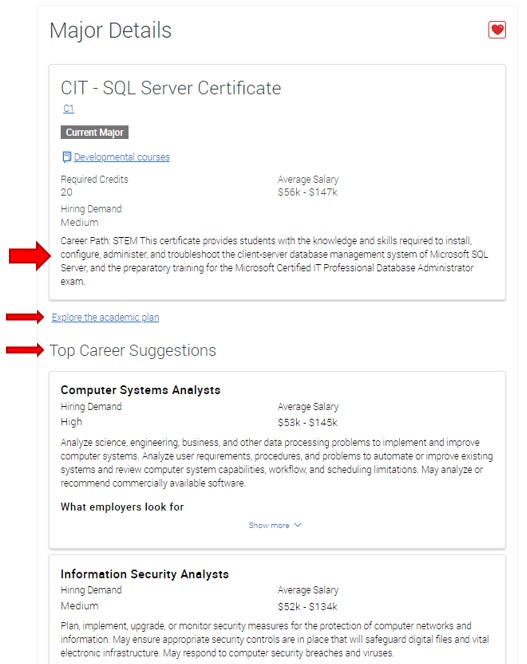Click the book icon beside Developmental courses
Viewport: 527px width, 664px height.
(x=67, y=157)
